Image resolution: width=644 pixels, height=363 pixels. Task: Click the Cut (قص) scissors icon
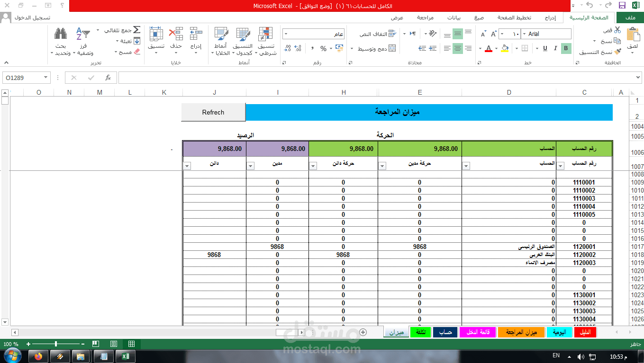point(617,30)
